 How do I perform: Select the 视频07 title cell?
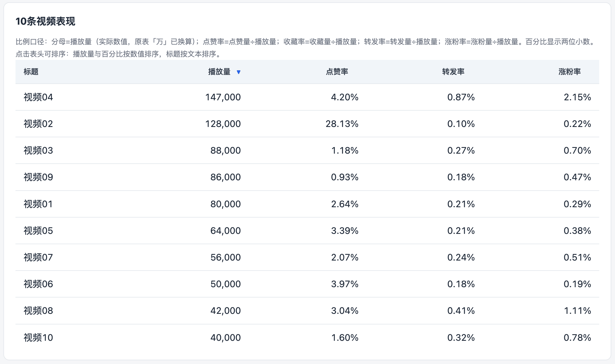coord(38,257)
